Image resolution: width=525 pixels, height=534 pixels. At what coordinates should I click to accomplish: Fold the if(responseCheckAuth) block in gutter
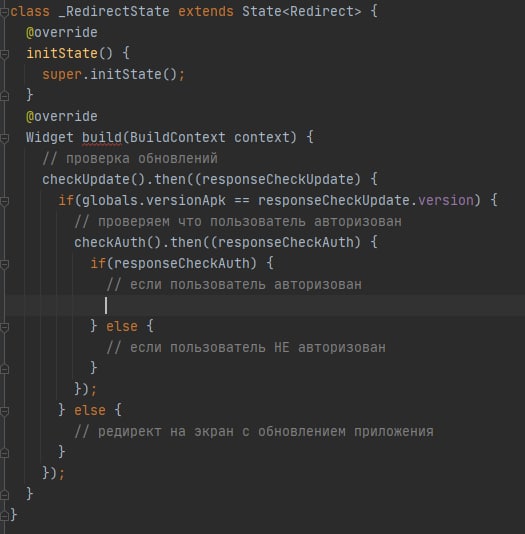[x=4, y=264]
